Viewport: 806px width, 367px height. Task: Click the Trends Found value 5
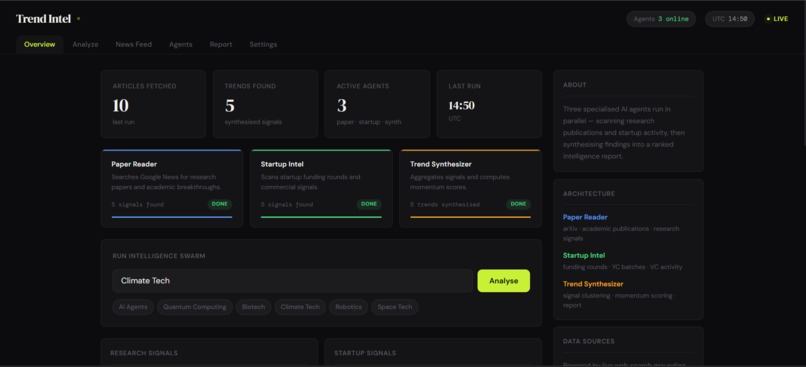pos(230,106)
